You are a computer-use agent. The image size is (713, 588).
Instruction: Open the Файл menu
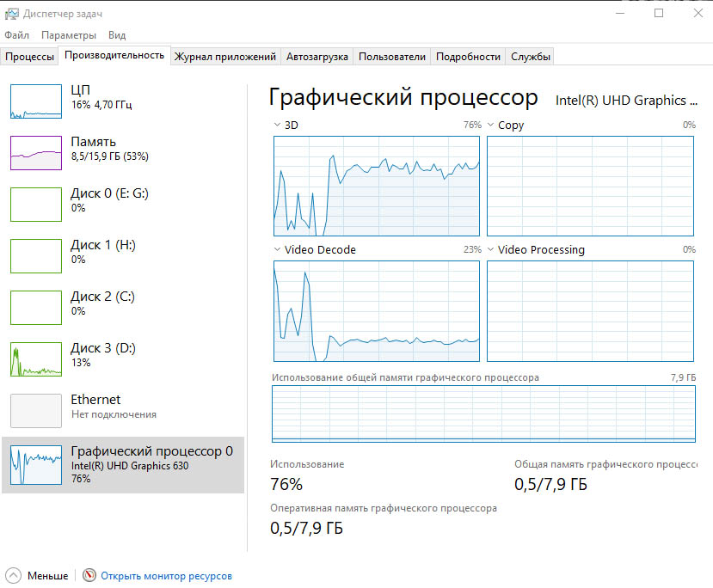click(x=16, y=35)
